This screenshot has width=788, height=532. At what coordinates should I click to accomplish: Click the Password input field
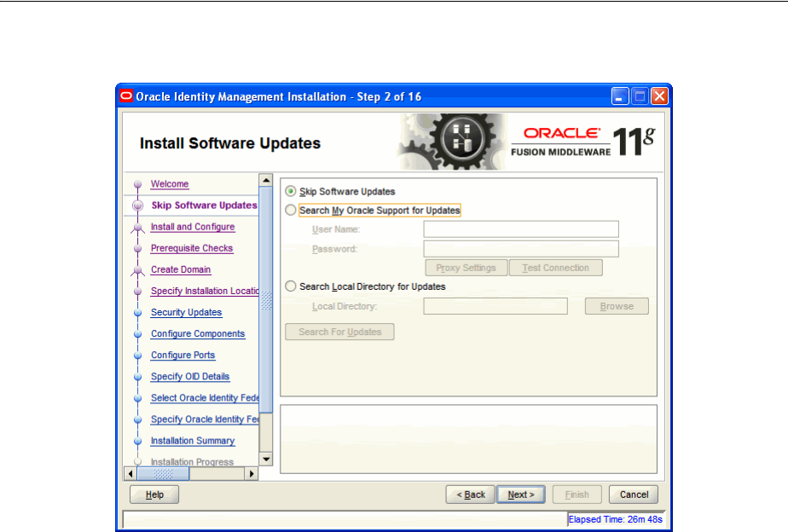(521, 249)
